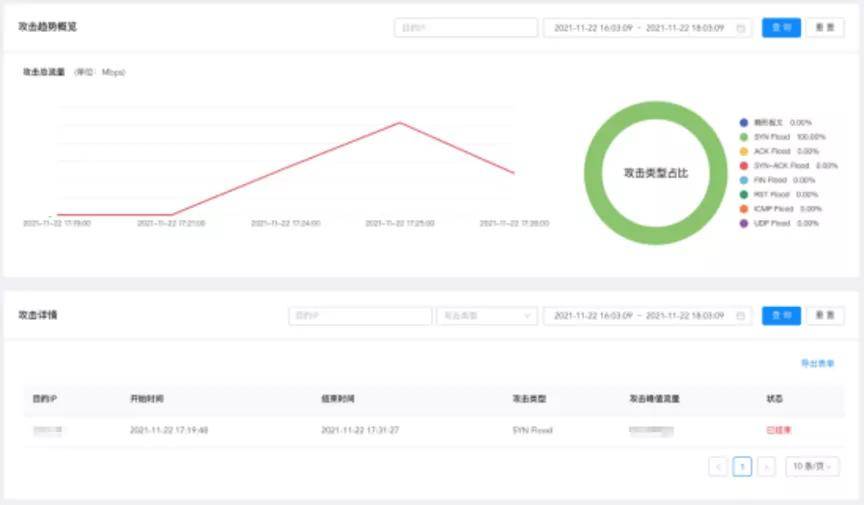Toggle the 畸形报文 legend series
The height and width of the screenshot is (505, 864).
[770, 122]
